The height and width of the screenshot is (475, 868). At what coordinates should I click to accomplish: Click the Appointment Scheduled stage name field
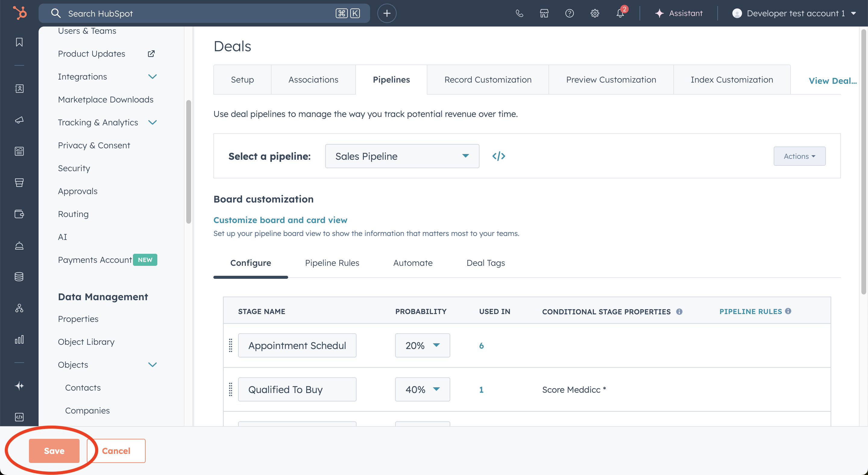[x=297, y=345]
